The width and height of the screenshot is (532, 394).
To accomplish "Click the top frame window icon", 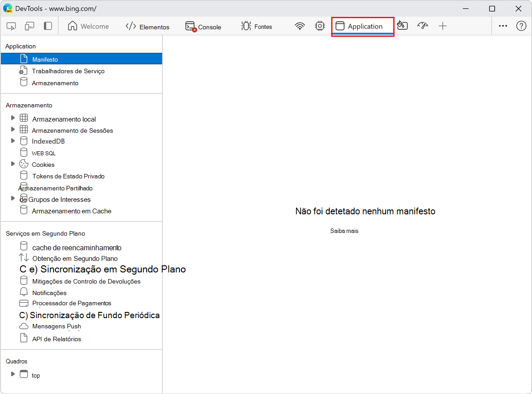I will coord(23,374).
